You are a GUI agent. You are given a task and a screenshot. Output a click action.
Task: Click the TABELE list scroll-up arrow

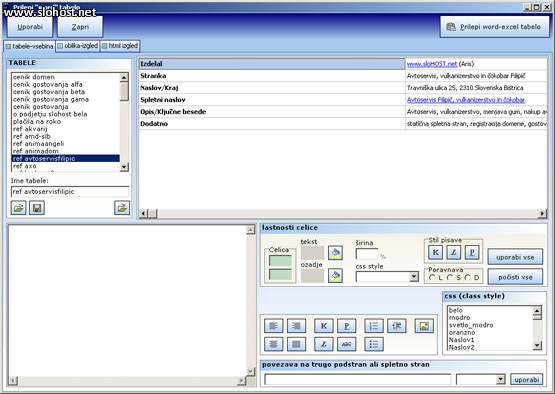point(124,77)
